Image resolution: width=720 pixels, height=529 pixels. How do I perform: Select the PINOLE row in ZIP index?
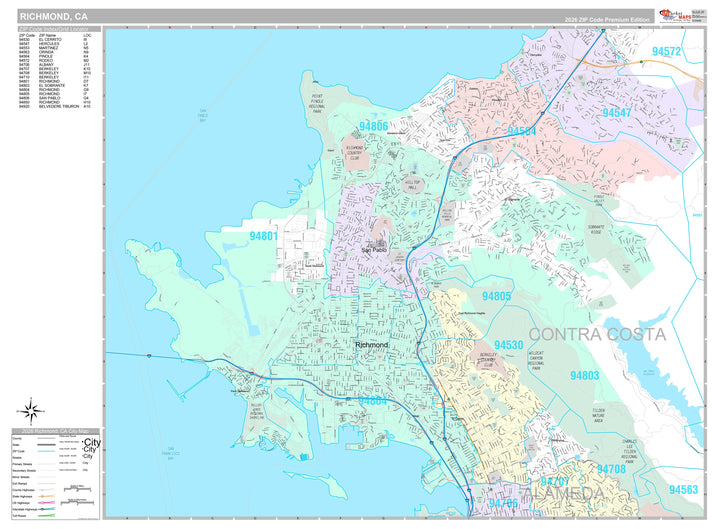click(55, 56)
